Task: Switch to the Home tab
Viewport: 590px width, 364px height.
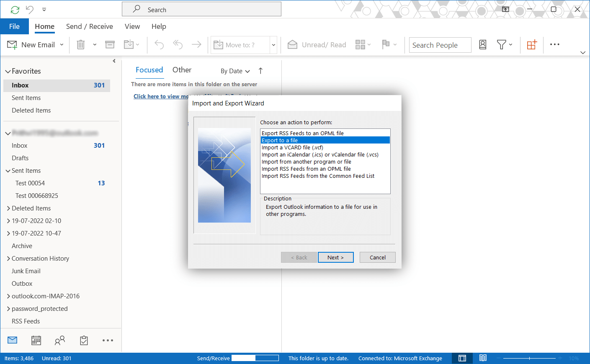Action: pyautogui.click(x=44, y=26)
